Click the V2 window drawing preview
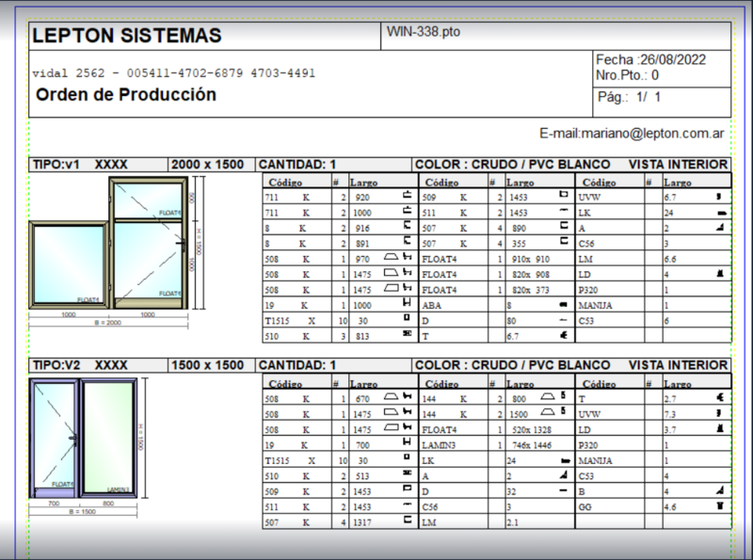The image size is (753, 560). click(x=83, y=438)
